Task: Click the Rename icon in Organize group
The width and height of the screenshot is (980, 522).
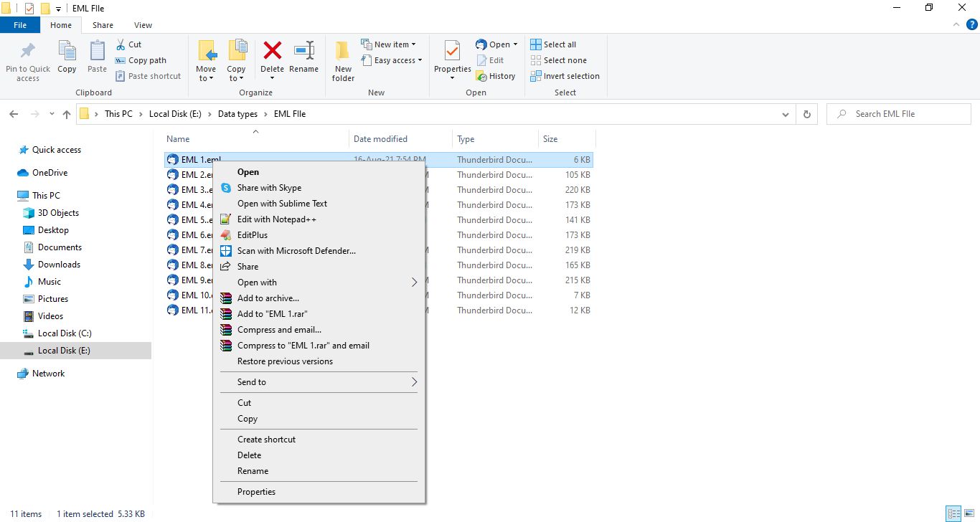Action: 304,50
